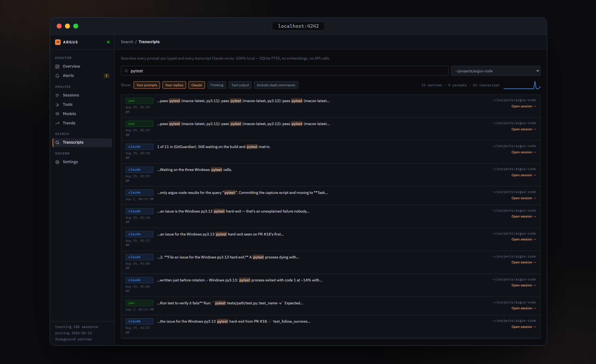Click the Transcripts magnifier icon in sidebar
The height and width of the screenshot is (364, 596).
coord(57,143)
